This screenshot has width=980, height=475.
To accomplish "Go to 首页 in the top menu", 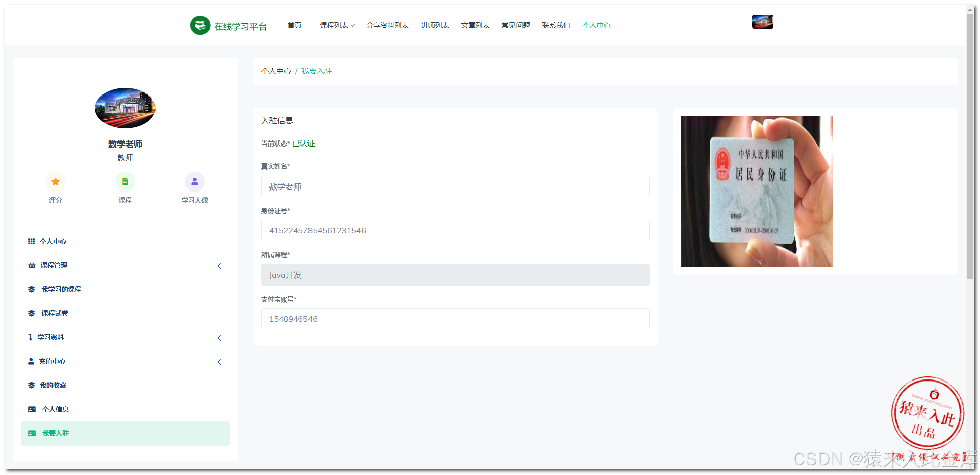I will (x=294, y=25).
